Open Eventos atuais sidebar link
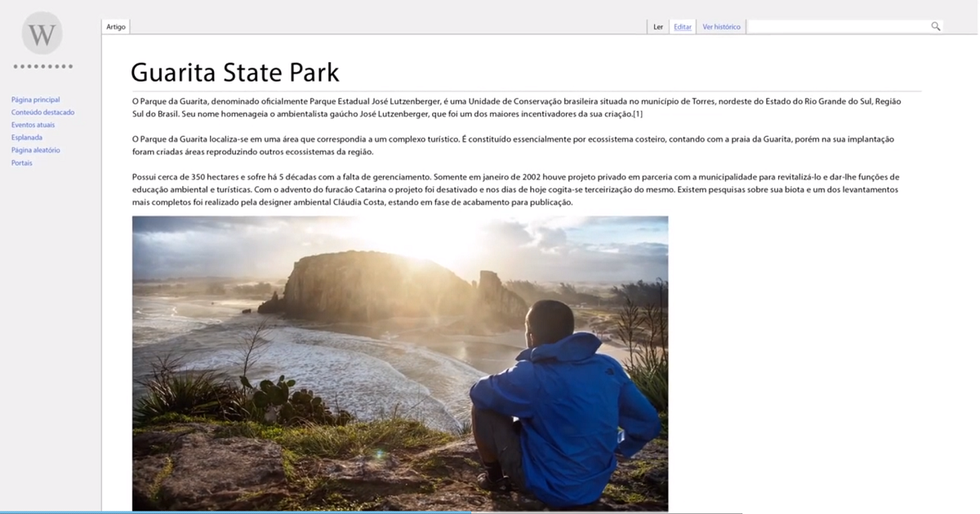980x514 pixels. 33,125
